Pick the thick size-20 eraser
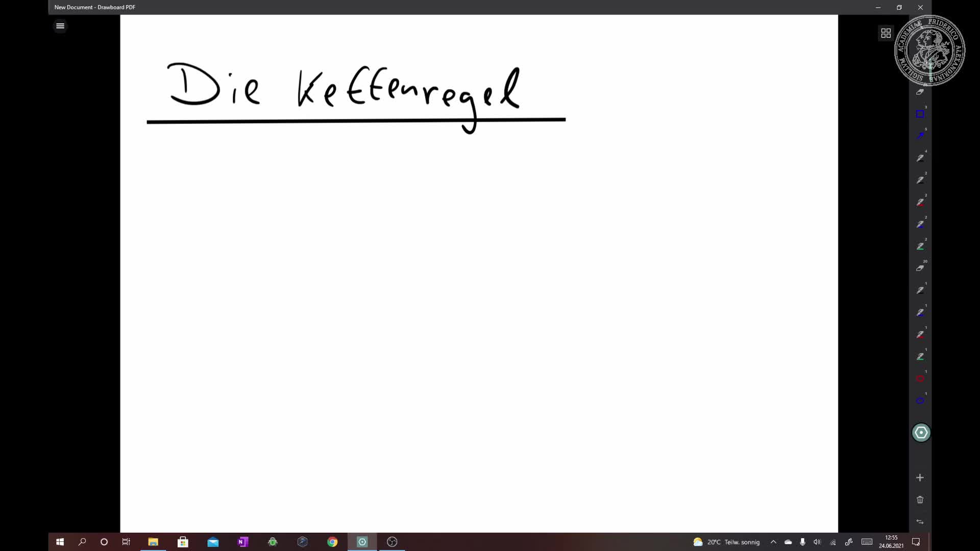The height and width of the screenshot is (551, 980). [x=921, y=267]
